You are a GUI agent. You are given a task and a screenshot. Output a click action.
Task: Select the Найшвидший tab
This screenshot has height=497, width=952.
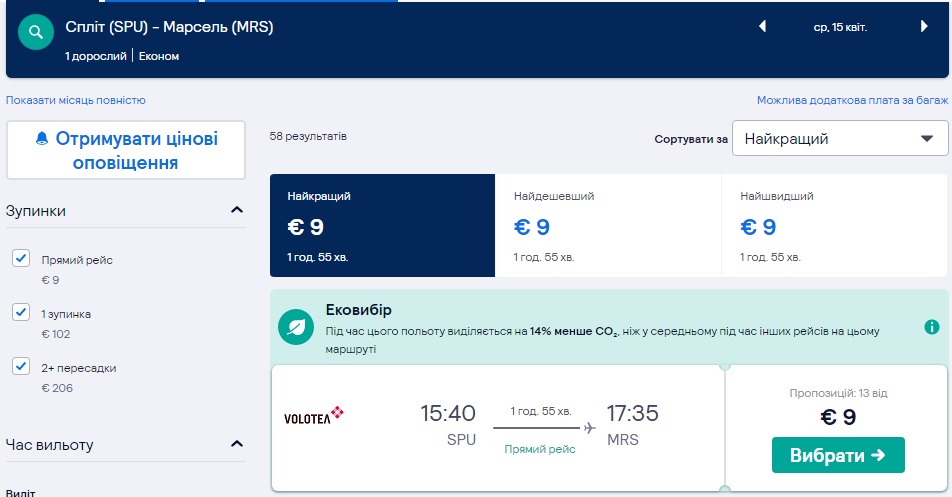tap(834, 226)
